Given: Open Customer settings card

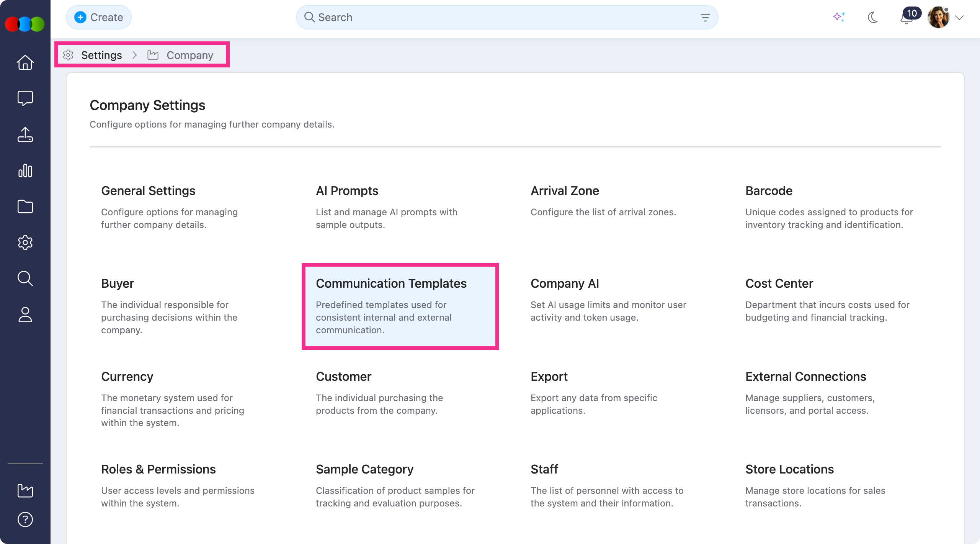Looking at the screenshot, I should [400, 399].
